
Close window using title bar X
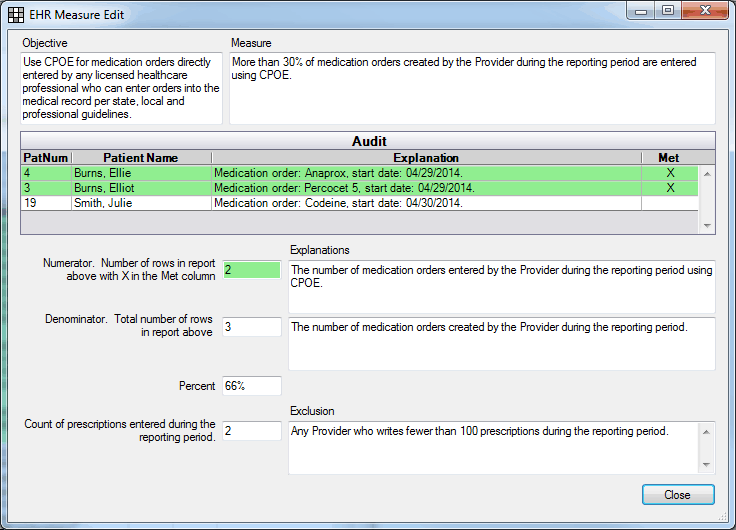[703, 10]
